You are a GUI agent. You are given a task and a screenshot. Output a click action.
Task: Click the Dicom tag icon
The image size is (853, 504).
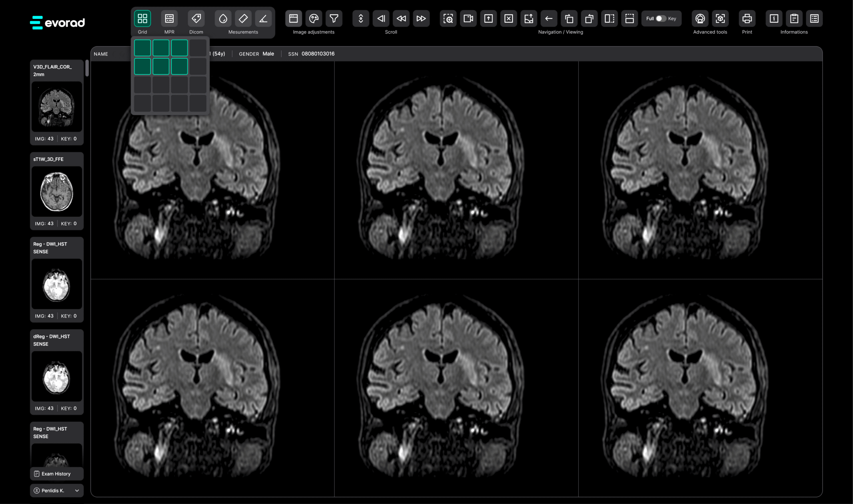(x=196, y=18)
